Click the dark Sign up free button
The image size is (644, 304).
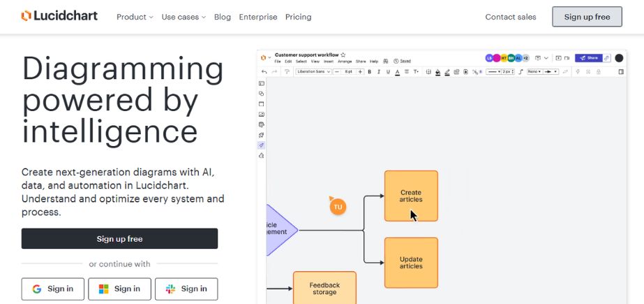coord(119,238)
